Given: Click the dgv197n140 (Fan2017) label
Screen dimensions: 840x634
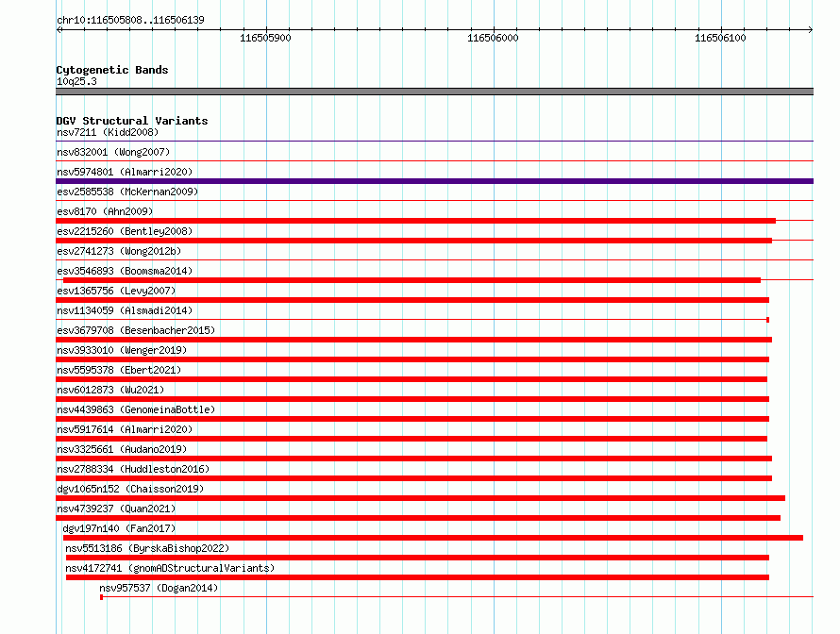Looking at the screenshot, I should pyautogui.click(x=119, y=528).
